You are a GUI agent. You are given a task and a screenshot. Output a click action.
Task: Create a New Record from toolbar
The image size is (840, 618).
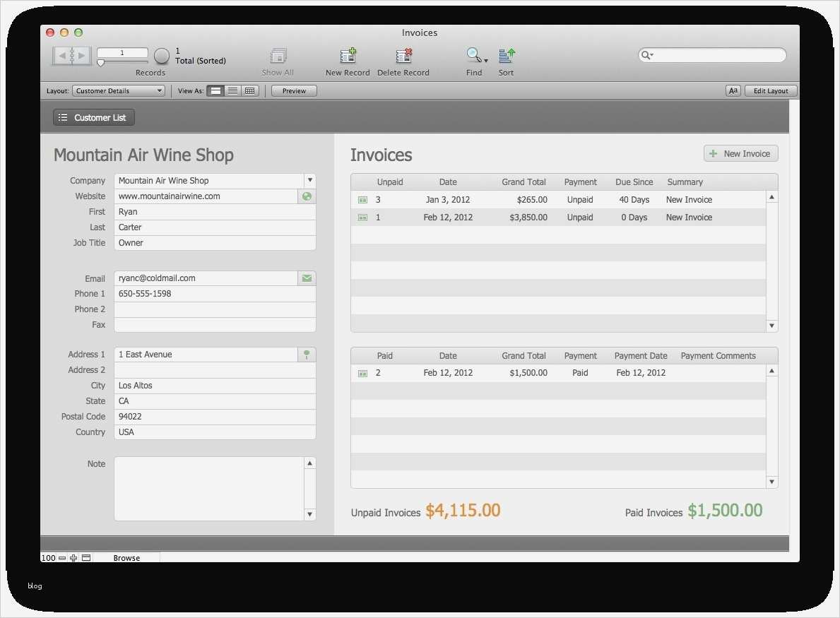point(348,56)
